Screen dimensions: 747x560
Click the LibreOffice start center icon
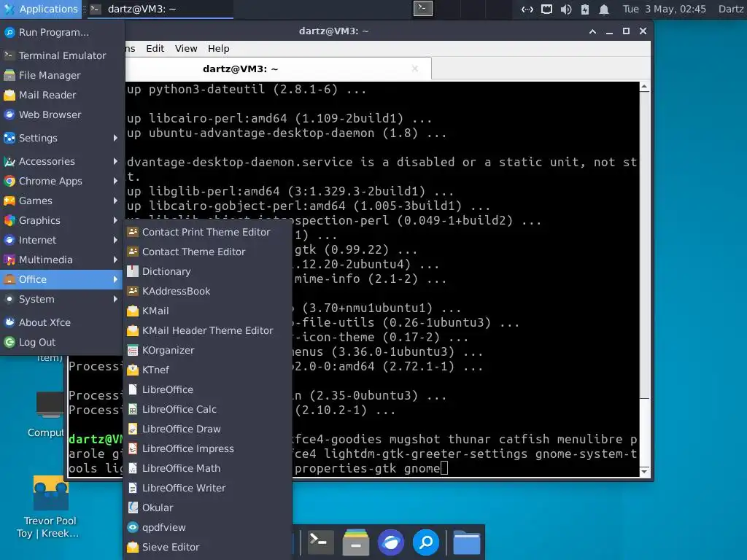click(133, 389)
